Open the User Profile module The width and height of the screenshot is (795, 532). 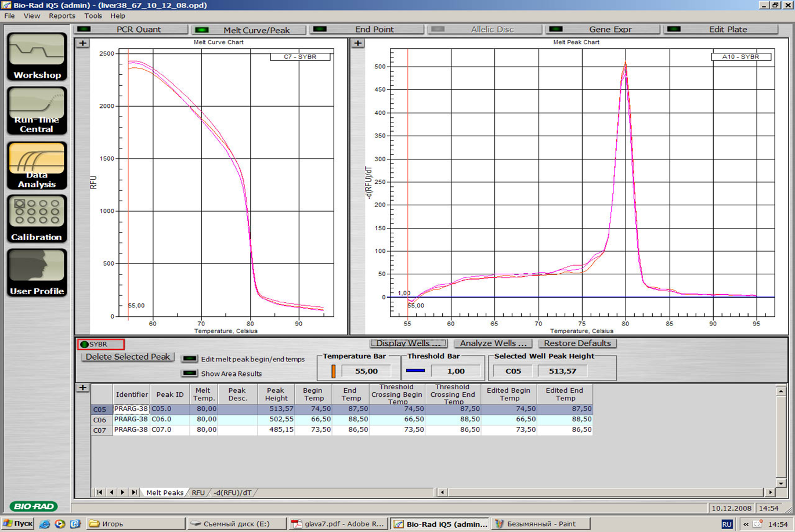click(37, 273)
